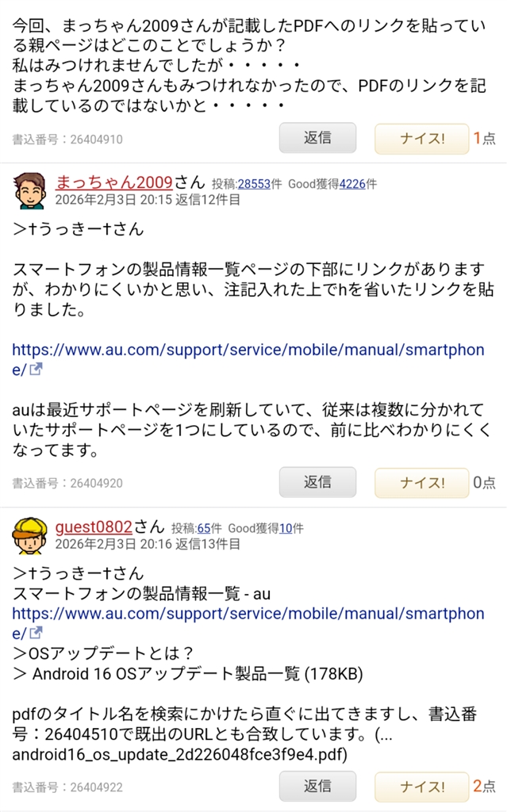This screenshot has width=507, height=812.
Task: Reply to post number 26404920
Action: click(x=317, y=482)
